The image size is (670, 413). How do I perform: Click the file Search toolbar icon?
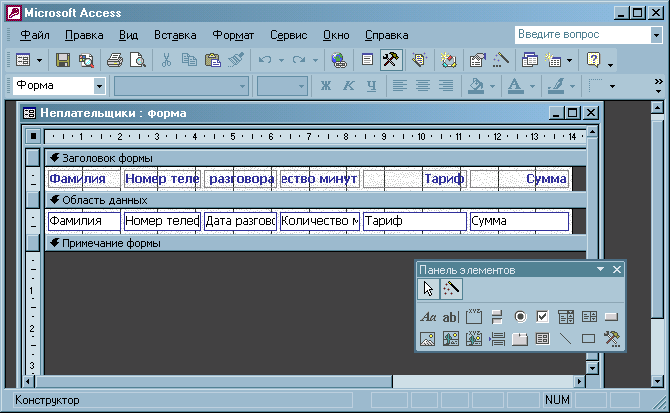pos(86,60)
